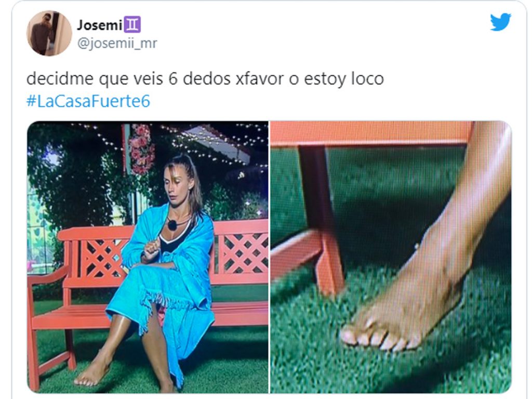532x399 pixels.
Task: Click the toes in the close-up photo
Action: (377, 337)
